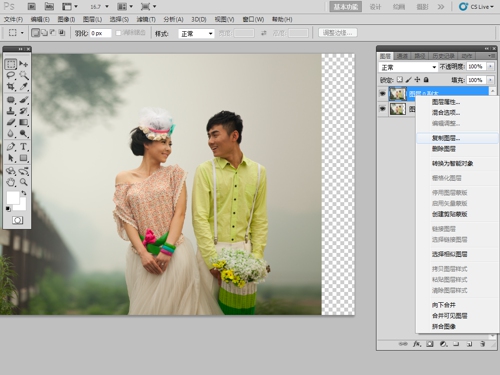Click the foreground color swatch
Image resolution: width=500 pixels, height=375 pixels.
[x=13, y=198]
